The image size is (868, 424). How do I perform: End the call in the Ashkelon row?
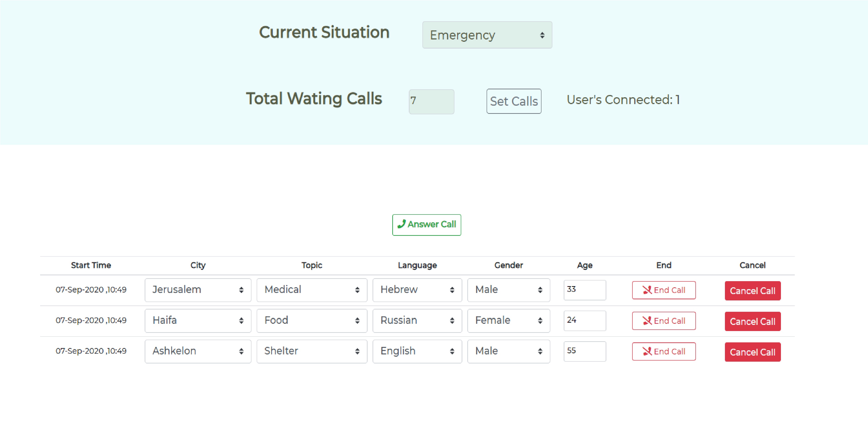tap(664, 351)
